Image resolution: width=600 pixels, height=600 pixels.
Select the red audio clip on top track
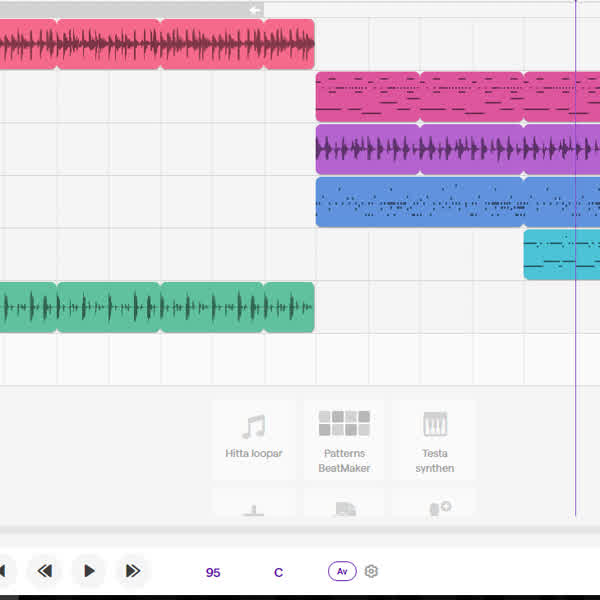point(150,44)
